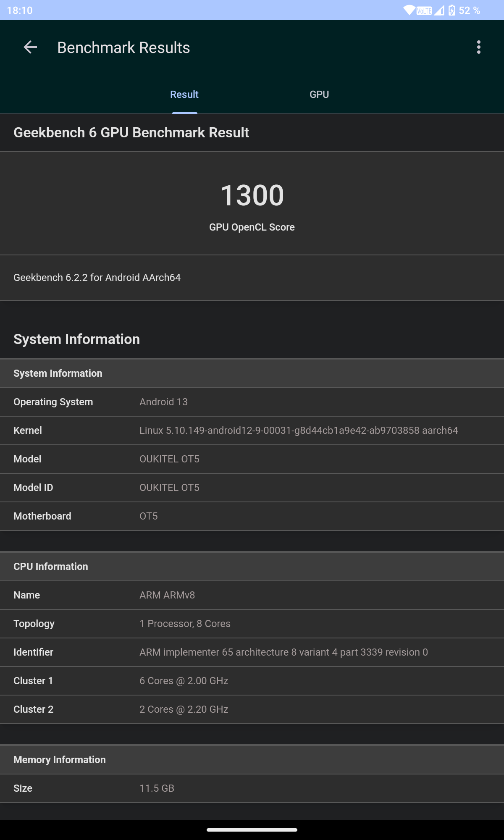The height and width of the screenshot is (840, 504).
Task: Tap the battery charging icon
Action: click(452, 10)
